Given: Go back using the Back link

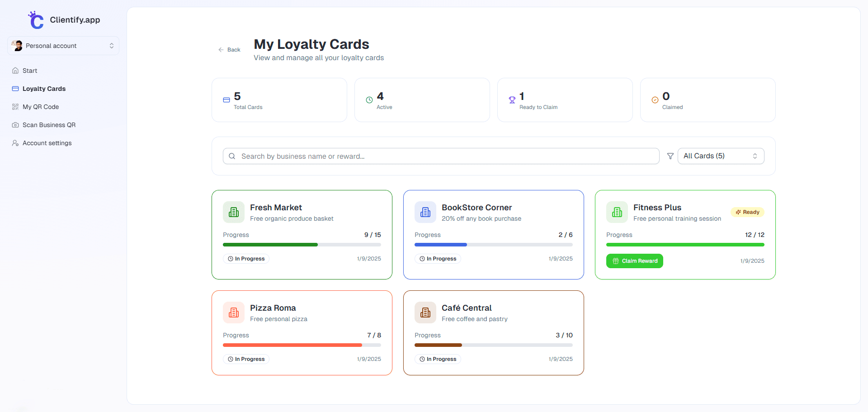Looking at the screenshot, I should point(230,50).
